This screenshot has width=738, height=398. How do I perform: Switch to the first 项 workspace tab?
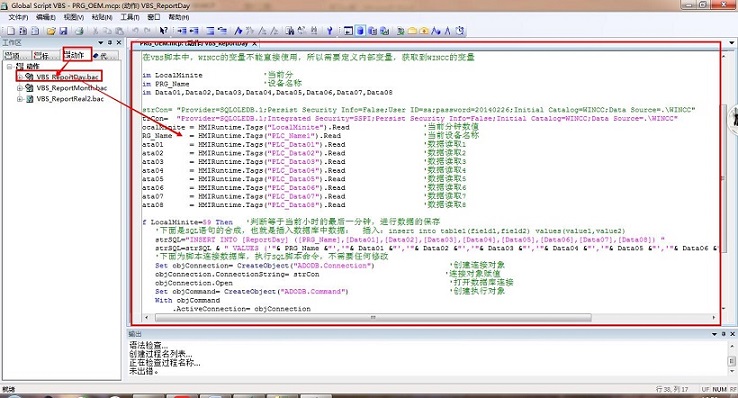(16, 56)
